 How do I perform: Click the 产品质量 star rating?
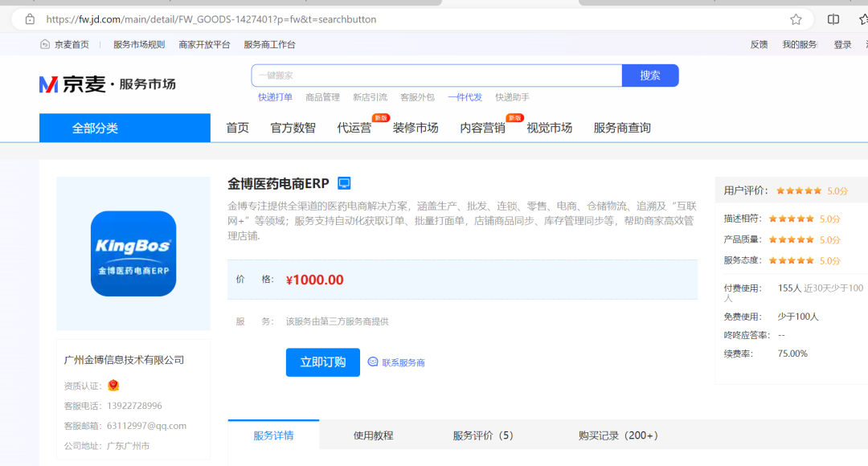pos(792,239)
